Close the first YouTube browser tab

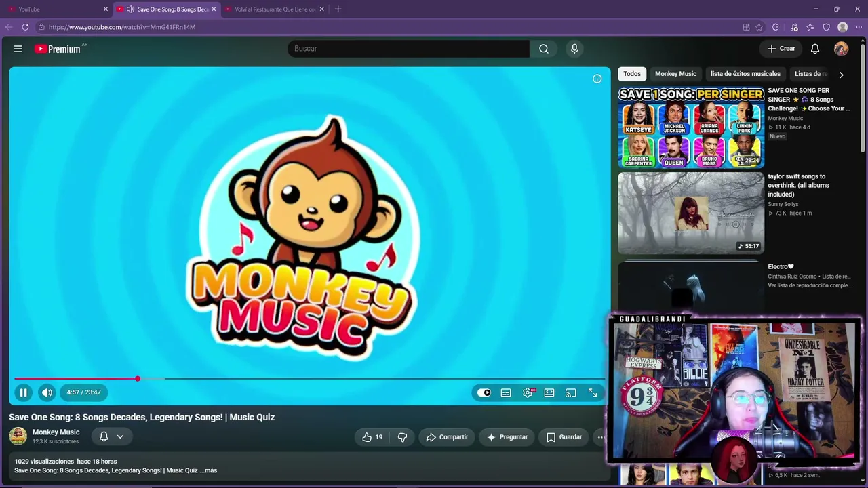pyautogui.click(x=106, y=9)
